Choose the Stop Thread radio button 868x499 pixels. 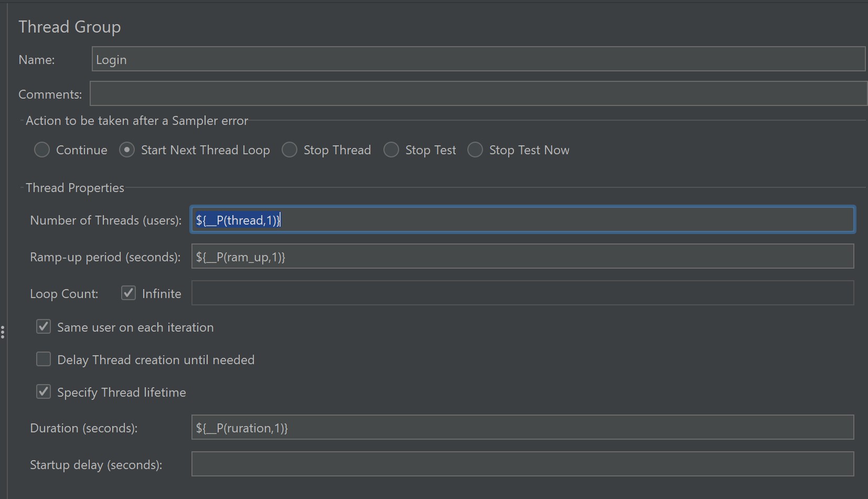coord(290,150)
